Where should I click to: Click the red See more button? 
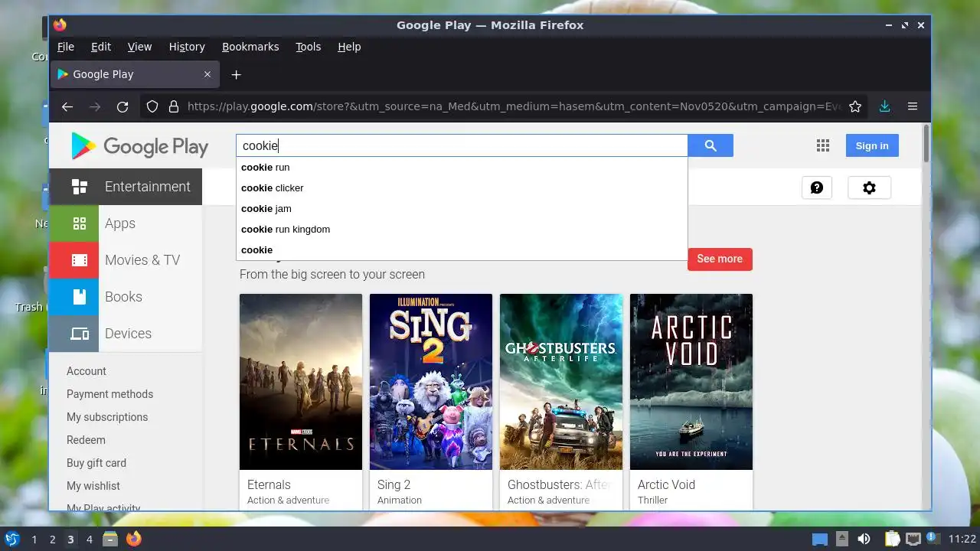pyautogui.click(x=720, y=259)
